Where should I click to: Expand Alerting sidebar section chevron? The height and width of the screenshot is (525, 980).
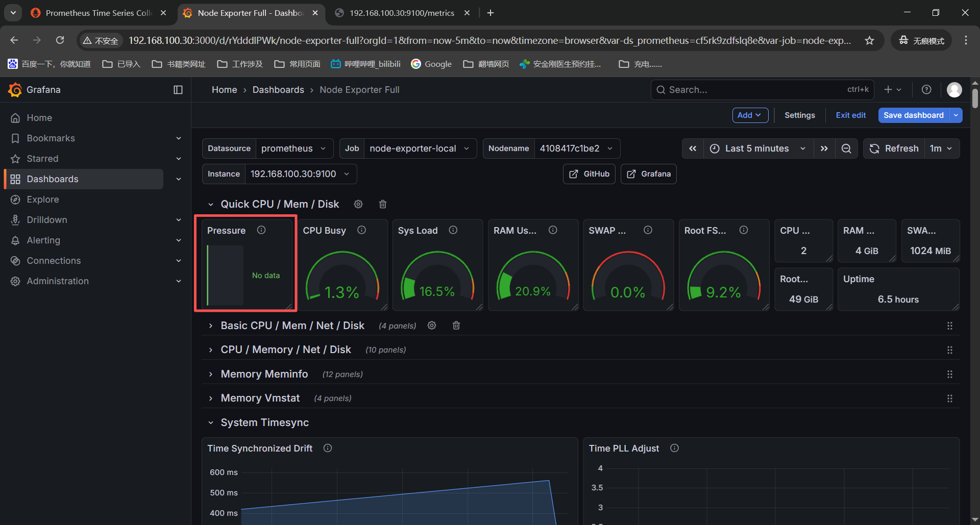pyautogui.click(x=179, y=240)
